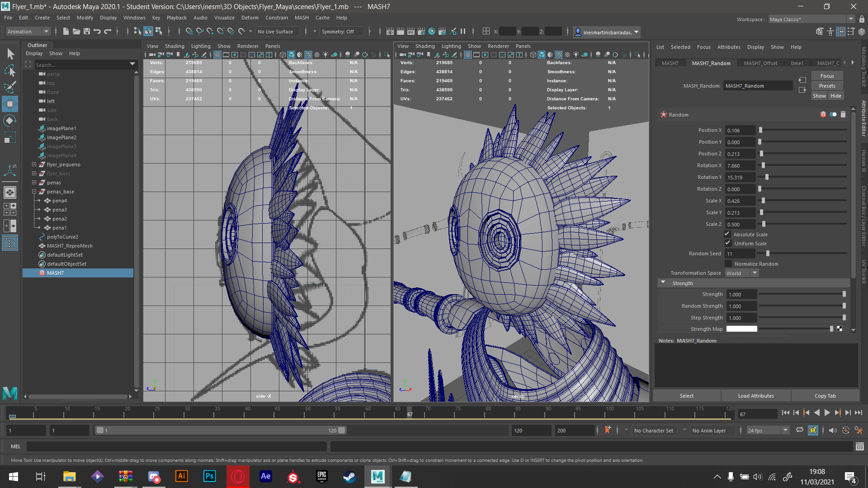Open the Deform menu

[250, 18]
